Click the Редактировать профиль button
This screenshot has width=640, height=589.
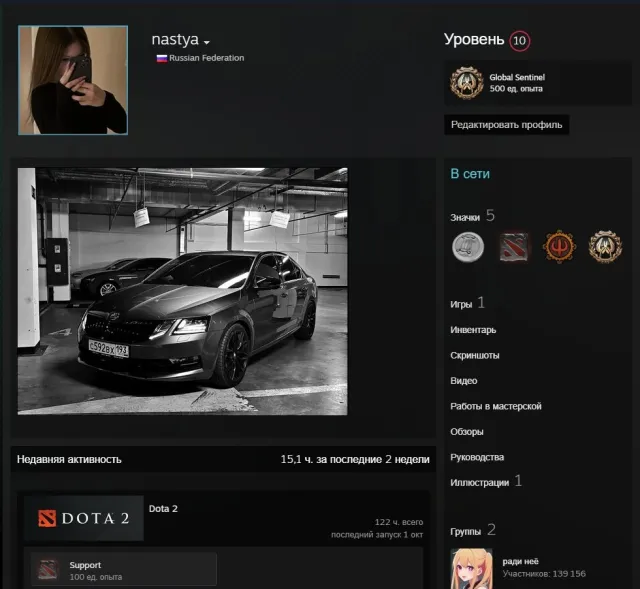[506, 125]
